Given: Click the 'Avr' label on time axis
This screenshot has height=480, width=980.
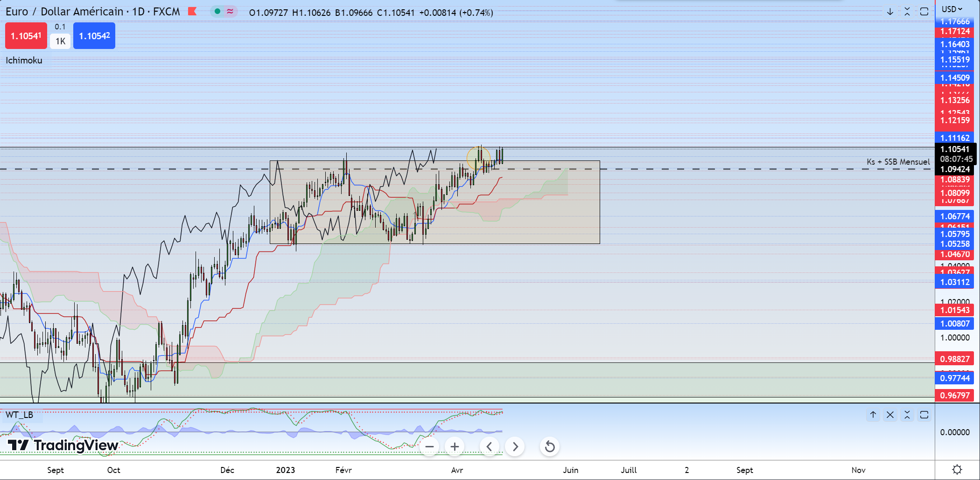Looking at the screenshot, I should pyautogui.click(x=457, y=470).
